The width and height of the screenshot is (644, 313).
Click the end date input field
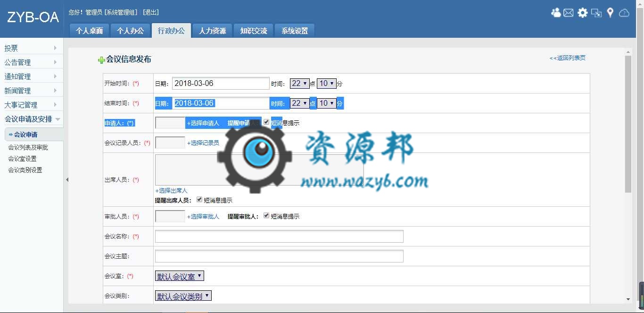[221, 103]
